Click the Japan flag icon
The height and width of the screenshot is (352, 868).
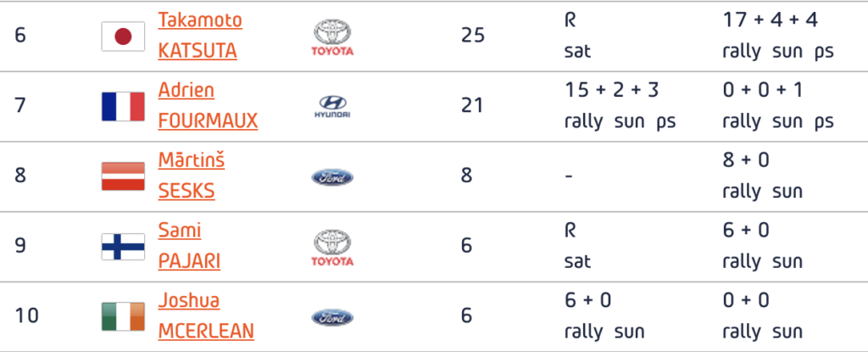[123, 36]
